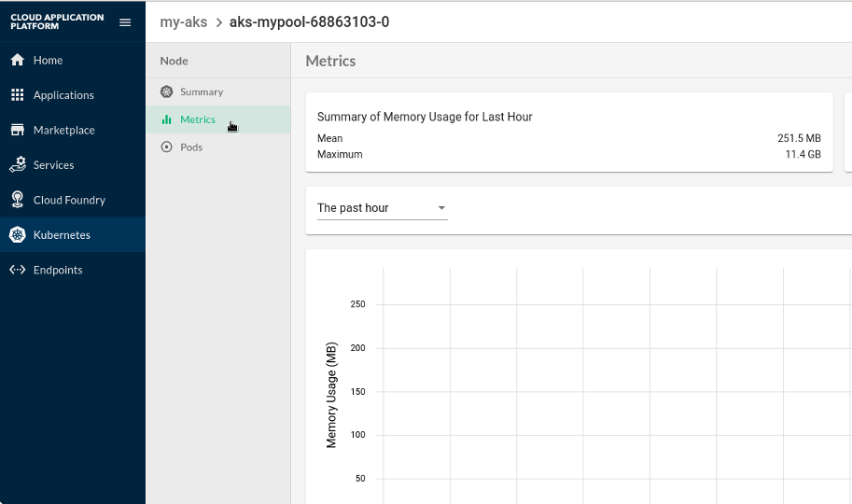This screenshot has height=504, width=852.
Task: Open the time range dropdown arrow
Action: click(441, 208)
